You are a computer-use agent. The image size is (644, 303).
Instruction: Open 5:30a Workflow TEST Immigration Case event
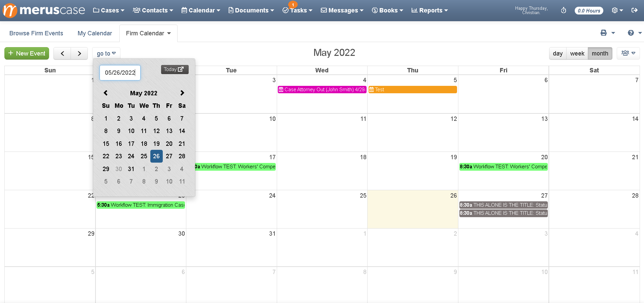point(141,205)
